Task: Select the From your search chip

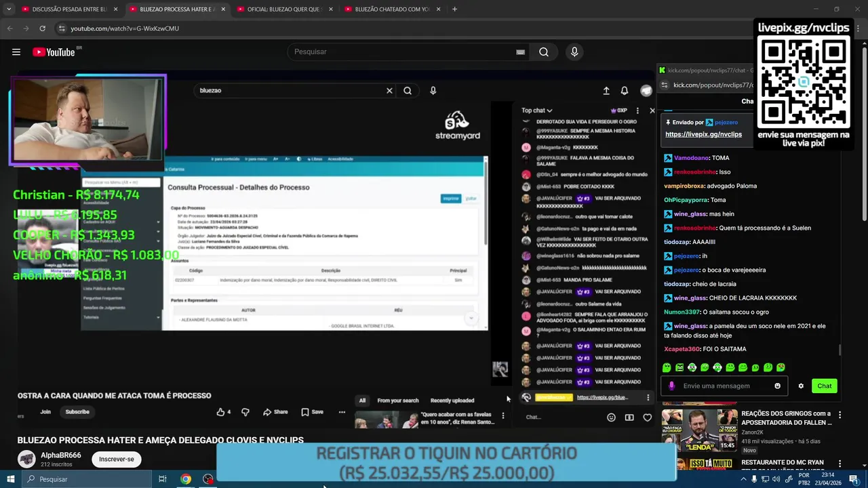Action: point(397,401)
